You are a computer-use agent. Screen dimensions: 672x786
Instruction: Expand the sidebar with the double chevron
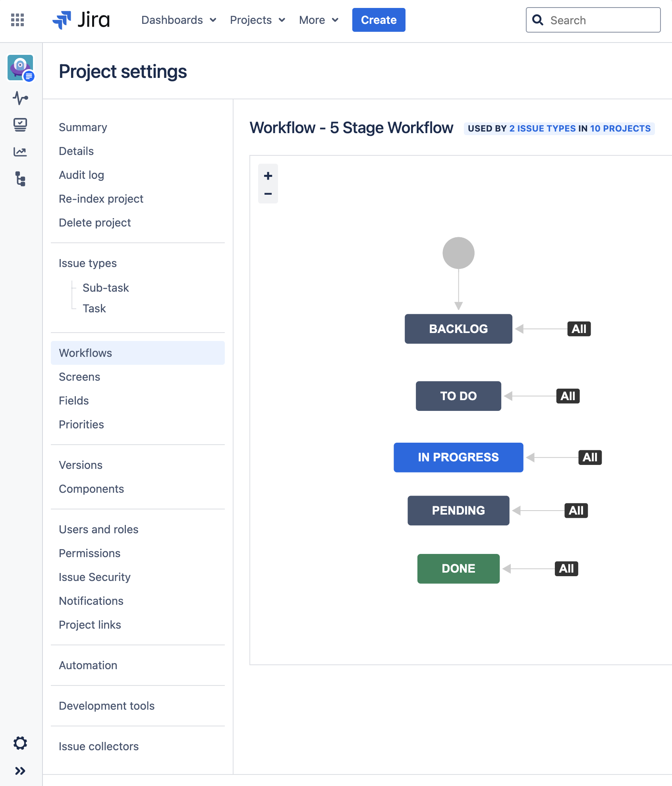pos(20,771)
